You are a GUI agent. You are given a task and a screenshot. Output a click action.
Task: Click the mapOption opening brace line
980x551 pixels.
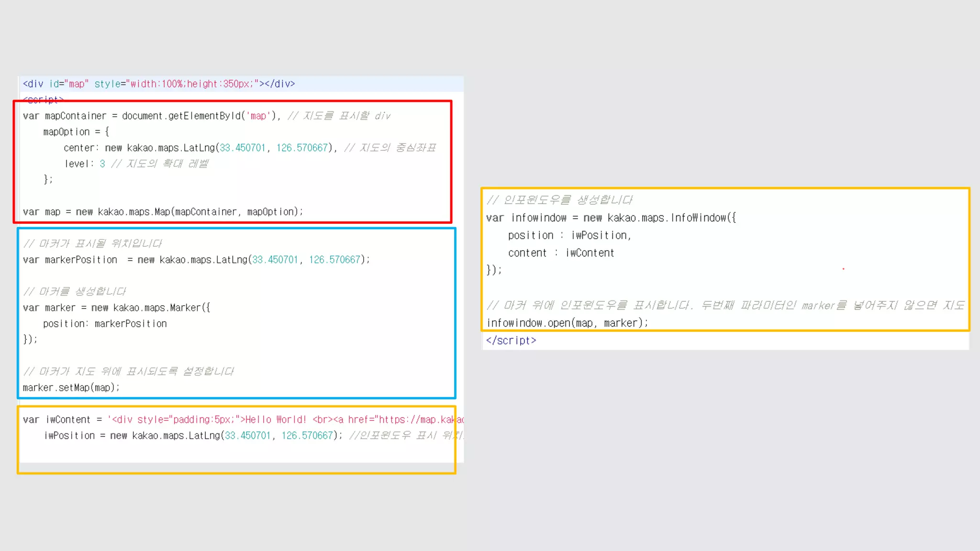pyautogui.click(x=76, y=132)
